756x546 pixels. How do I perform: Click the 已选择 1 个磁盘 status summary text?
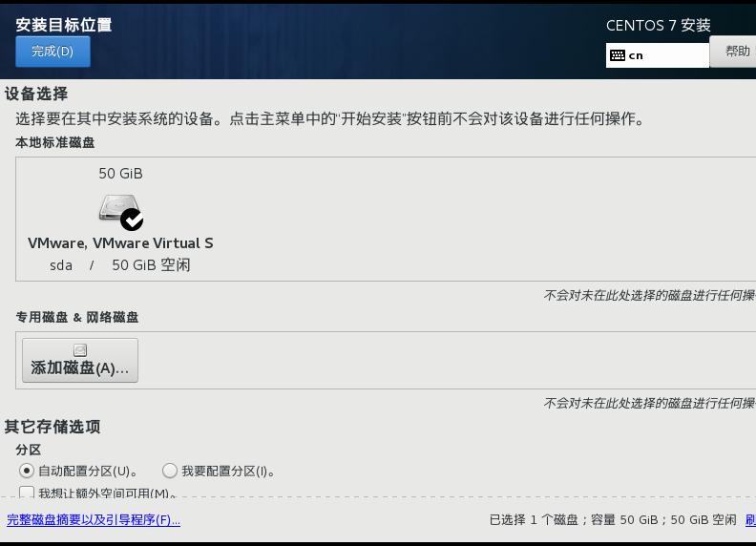pos(613,520)
